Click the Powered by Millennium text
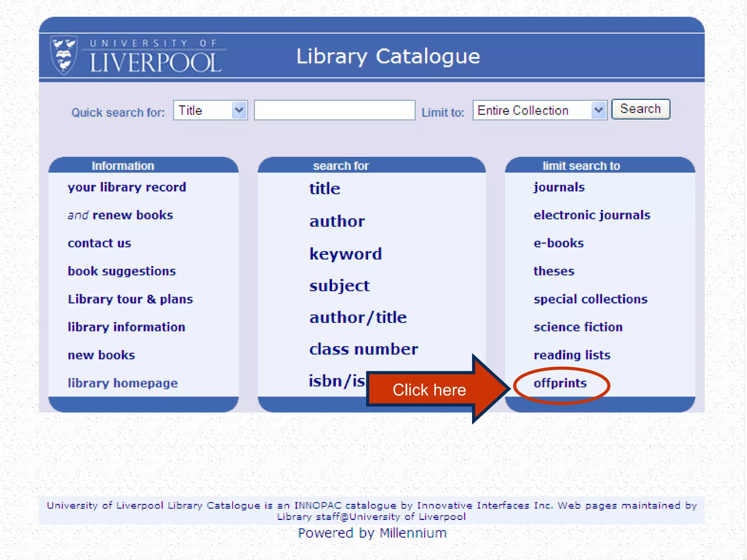 click(372, 533)
